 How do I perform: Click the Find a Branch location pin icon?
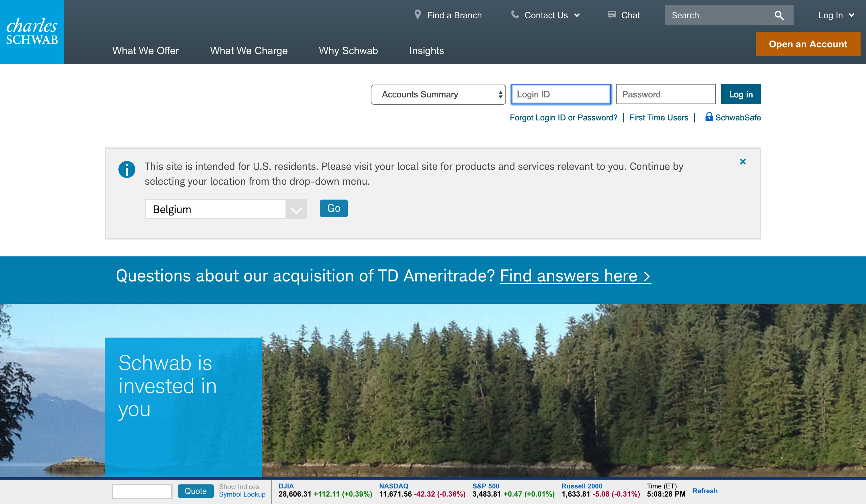pos(417,15)
